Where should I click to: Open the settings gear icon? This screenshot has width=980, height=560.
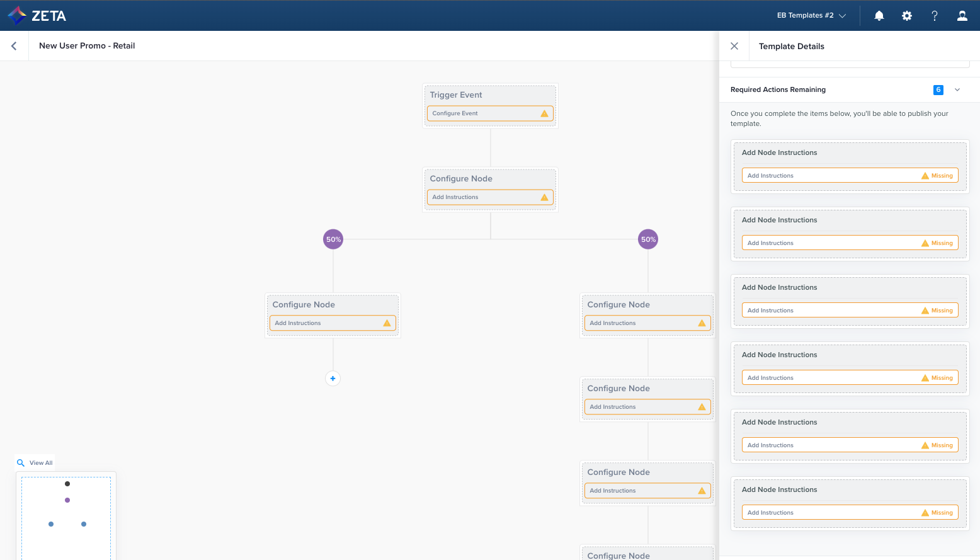pyautogui.click(x=907, y=16)
